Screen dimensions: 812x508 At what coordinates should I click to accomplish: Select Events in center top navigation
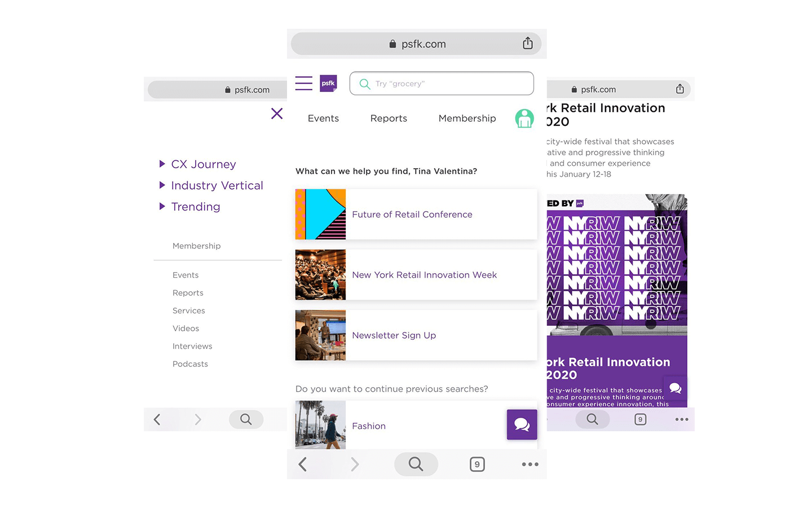click(x=323, y=119)
